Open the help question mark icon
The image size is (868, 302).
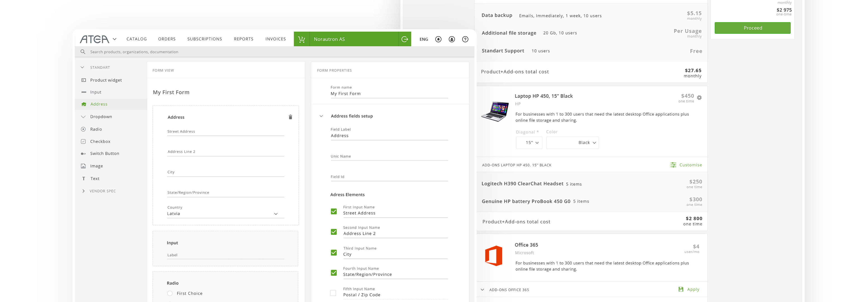[x=465, y=39]
